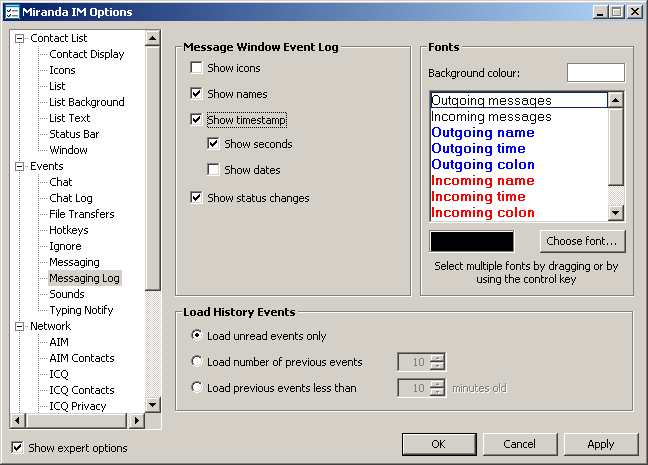Open List Background options
This screenshot has height=465, width=648.
tap(87, 102)
